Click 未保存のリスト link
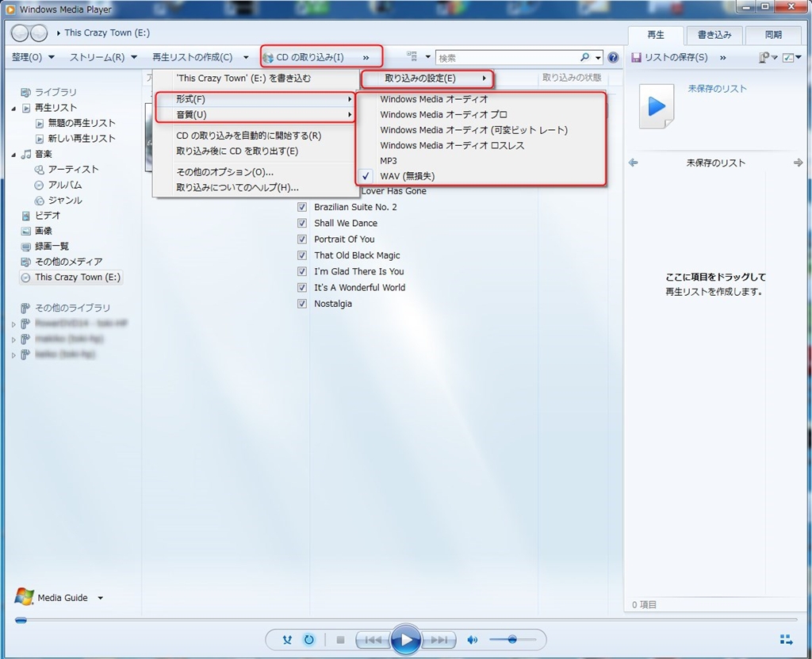 click(x=717, y=89)
